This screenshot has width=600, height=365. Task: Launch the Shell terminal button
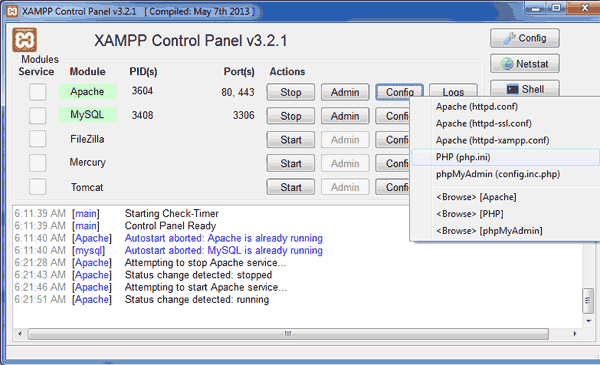pos(525,89)
